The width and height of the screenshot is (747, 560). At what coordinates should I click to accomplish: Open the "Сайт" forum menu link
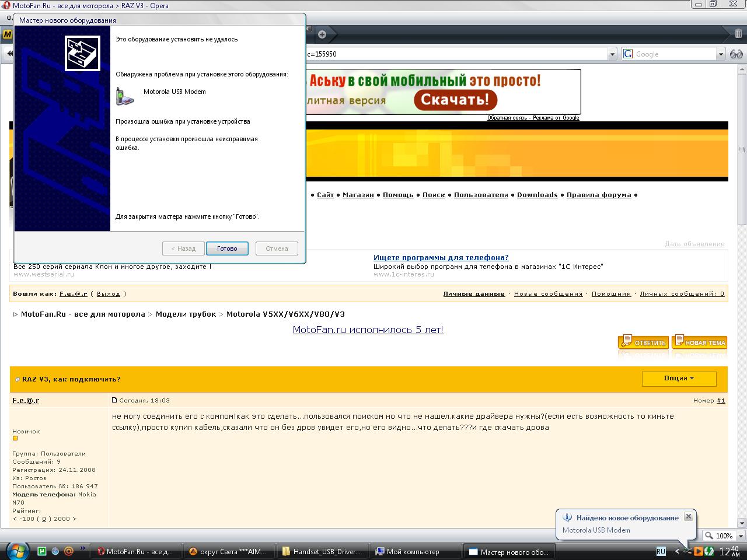coord(326,195)
